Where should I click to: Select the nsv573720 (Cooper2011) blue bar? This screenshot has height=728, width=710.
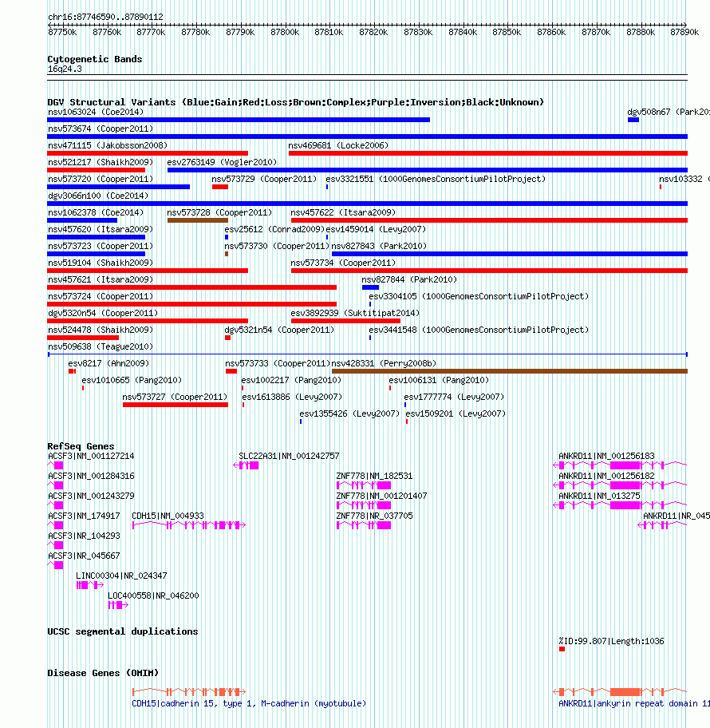pyautogui.click(x=118, y=187)
